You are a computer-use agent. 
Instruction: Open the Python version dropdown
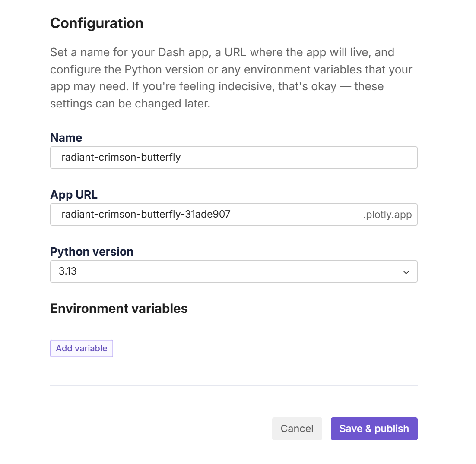pyautogui.click(x=233, y=271)
